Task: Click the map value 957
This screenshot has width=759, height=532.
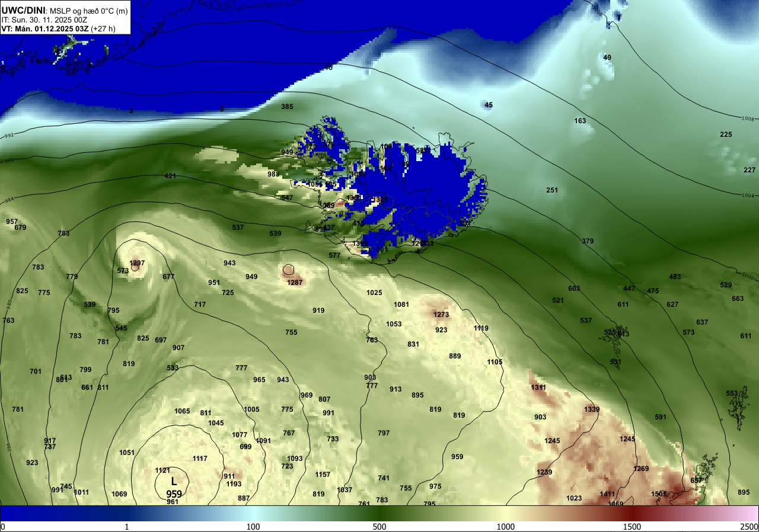Action: (x=12, y=222)
